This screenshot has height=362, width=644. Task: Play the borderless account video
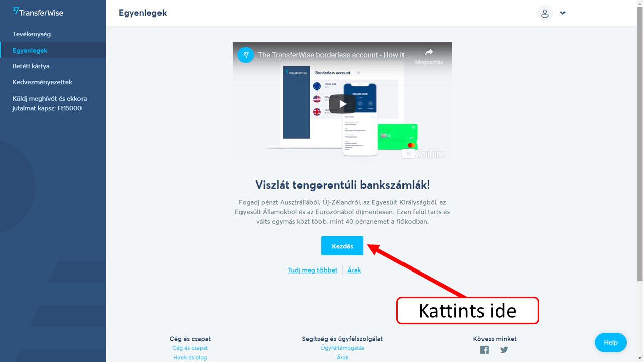tap(342, 104)
